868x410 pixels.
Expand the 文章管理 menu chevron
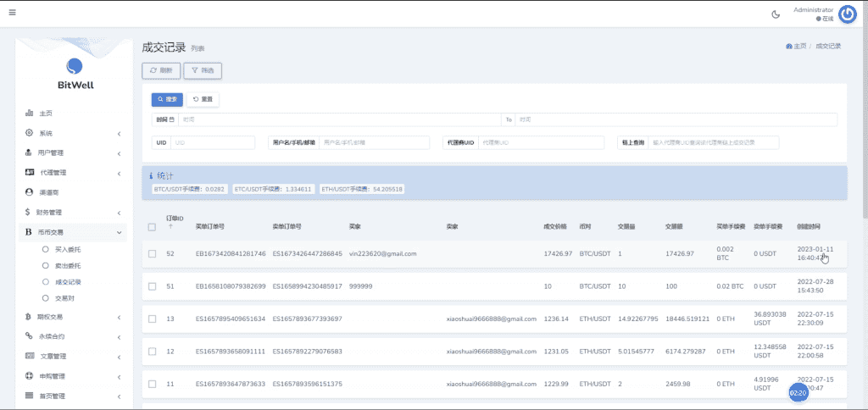(119, 357)
